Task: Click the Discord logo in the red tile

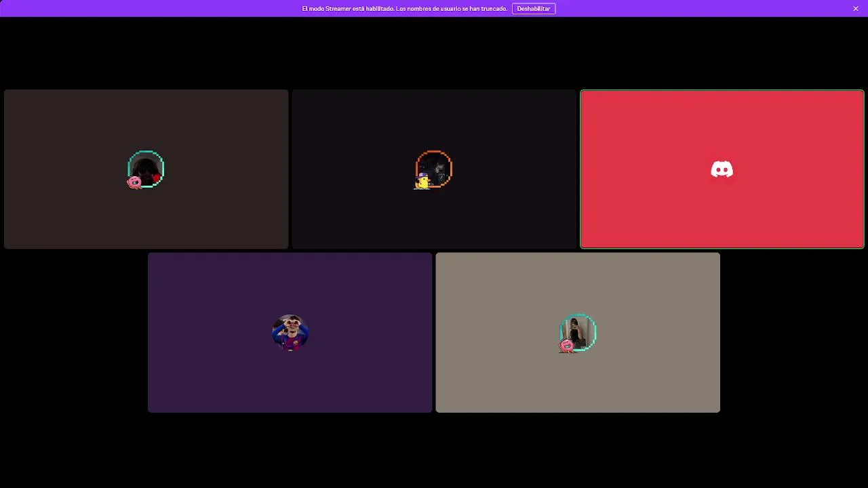Action: pos(722,169)
